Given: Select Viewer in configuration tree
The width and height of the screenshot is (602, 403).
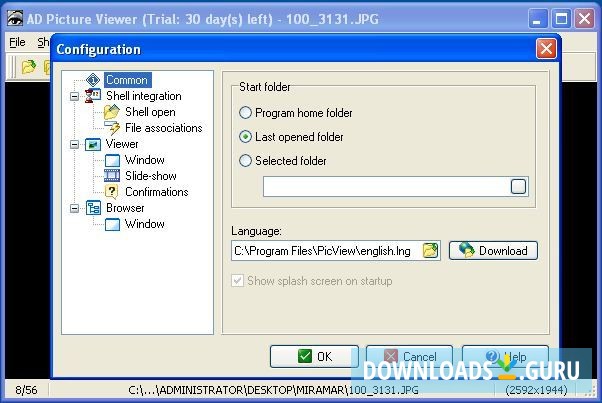Looking at the screenshot, I should pyautogui.click(x=122, y=144).
